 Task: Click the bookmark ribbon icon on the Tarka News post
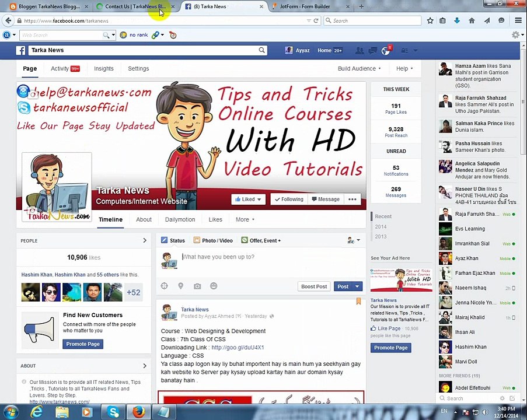point(358,301)
